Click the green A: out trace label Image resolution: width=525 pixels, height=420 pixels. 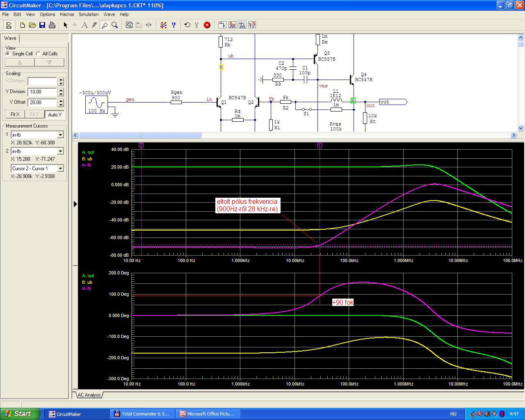pos(88,152)
